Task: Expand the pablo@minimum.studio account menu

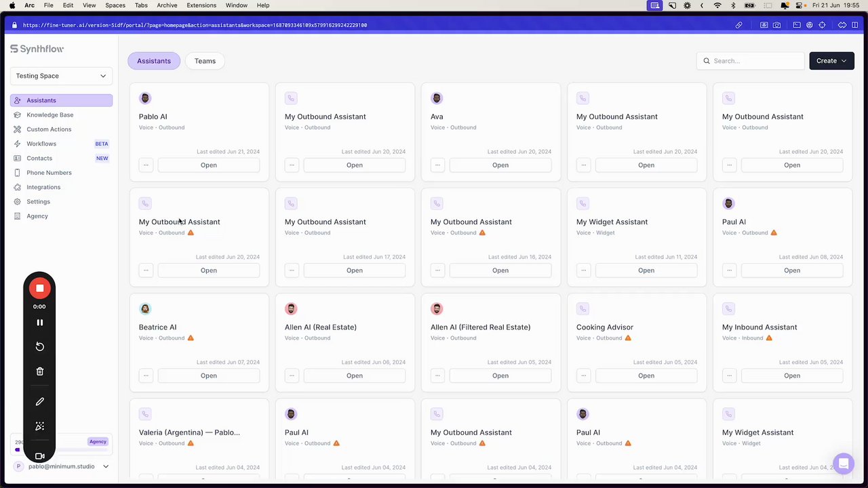Action: (x=61, y=466)
